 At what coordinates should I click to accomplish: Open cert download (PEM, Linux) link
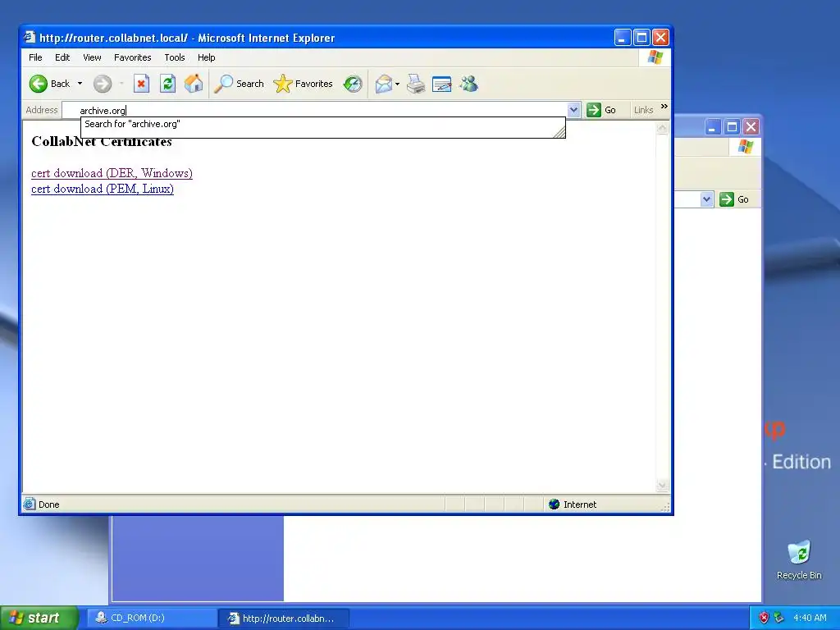103,189
